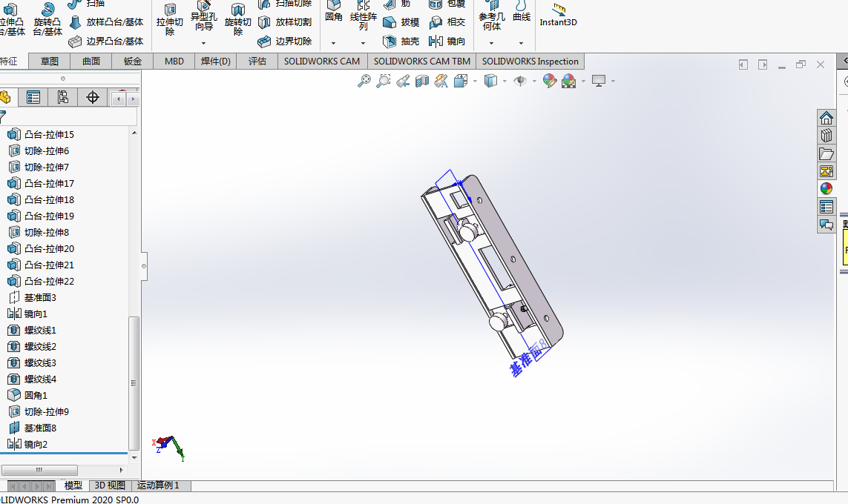Open the SOLIDWORKS Inspection tab
Image resolution: width=848 pixels, height=504 pixels.
pyautogui.click(x=530, y=61)
